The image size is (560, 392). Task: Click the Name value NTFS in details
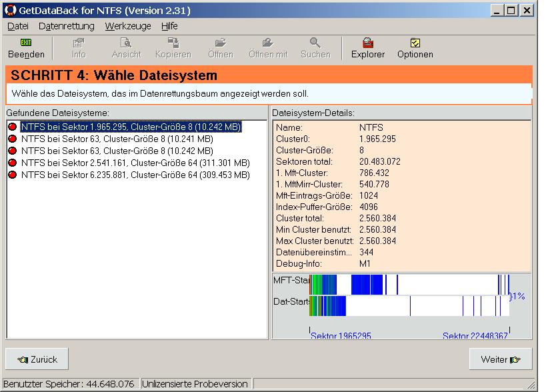[x=371, y=127]
